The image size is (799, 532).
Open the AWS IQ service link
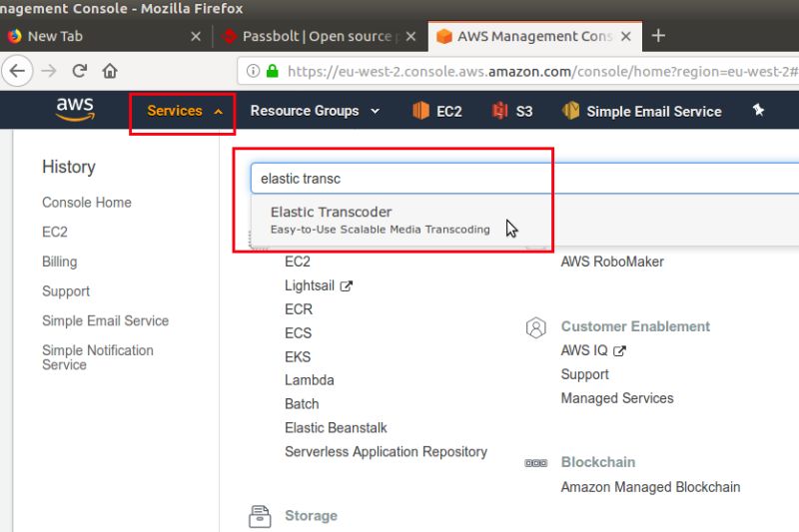point(584,350)
